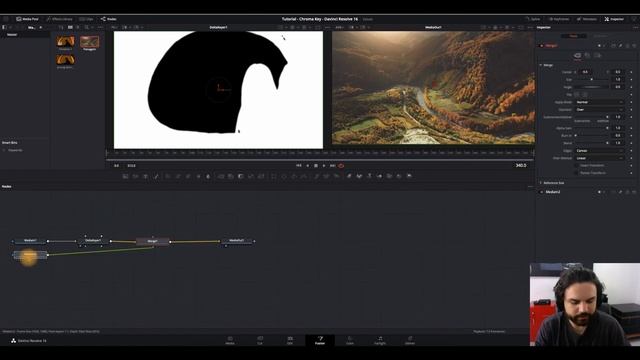Select the Text+ tool icon
The image size is (640, 360).
[145, 176]
